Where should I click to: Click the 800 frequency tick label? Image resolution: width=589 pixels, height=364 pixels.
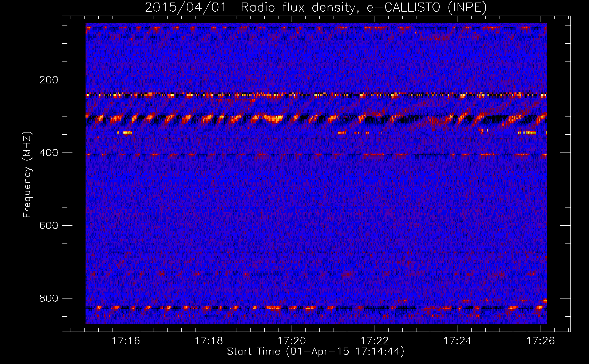tap(49, 298)
